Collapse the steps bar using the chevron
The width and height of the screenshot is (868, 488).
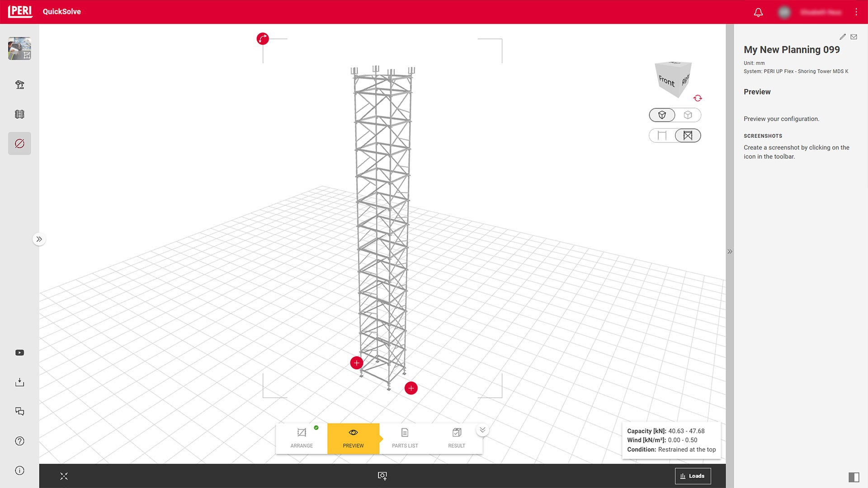pyautogui.click(x=482, y=430)
